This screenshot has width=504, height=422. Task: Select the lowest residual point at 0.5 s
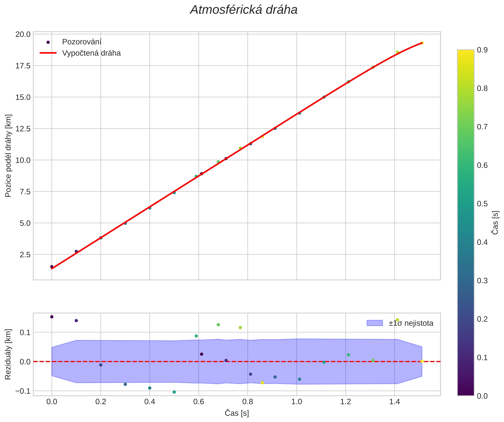click(174, 392)
